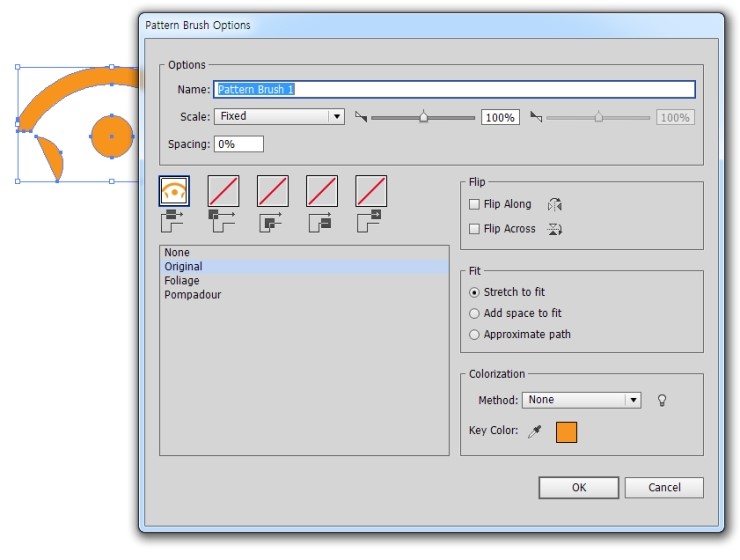Click the Flip Across mirror icon
The image size is (740, 560).
click(x=555, y=229)
